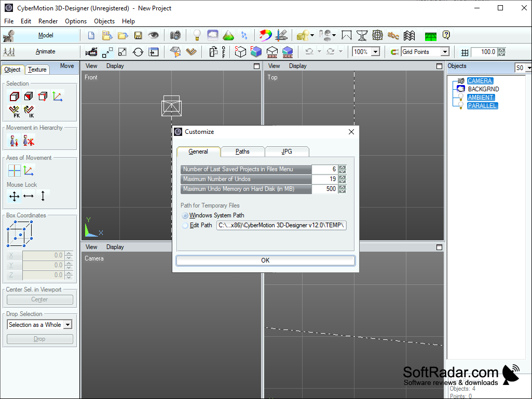Click the undo arrow icon
Screen dimensions: 532x399
click(x=309, y=51)
